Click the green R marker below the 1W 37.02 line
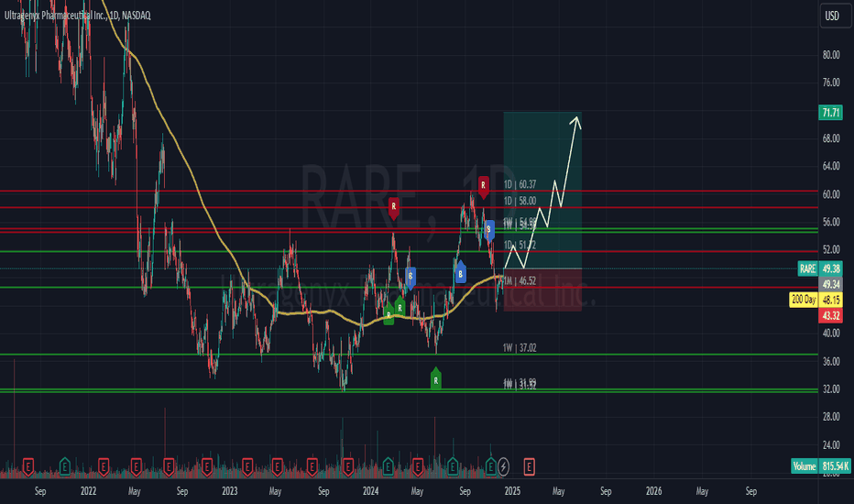 436,379
